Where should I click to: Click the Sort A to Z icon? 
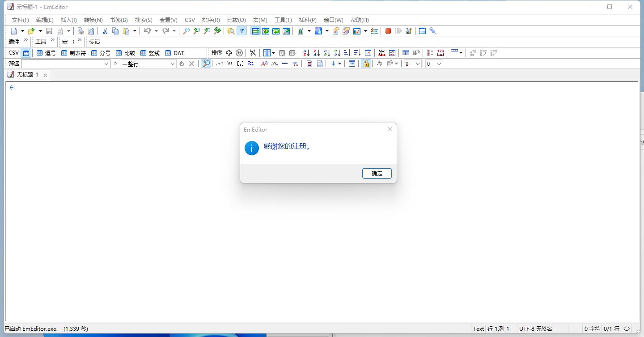[306, 53]
